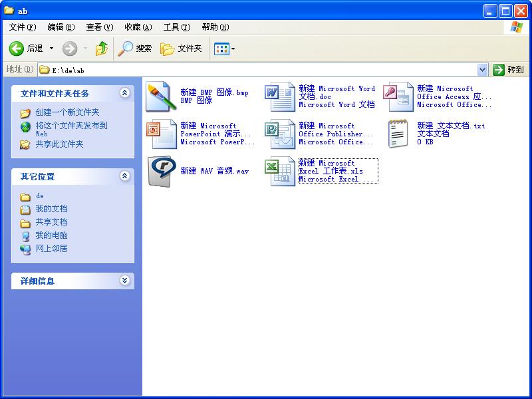Expand the 详细信息 panel

(x=125, y=280)
